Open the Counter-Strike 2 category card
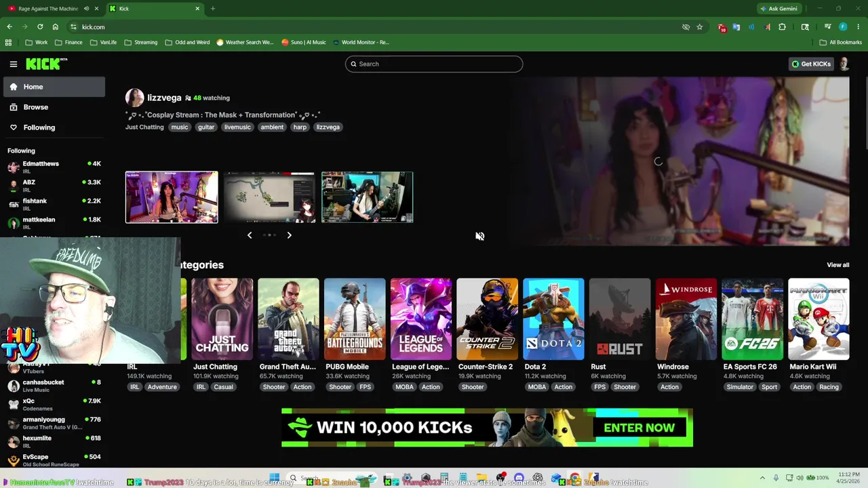 point(487,319)
